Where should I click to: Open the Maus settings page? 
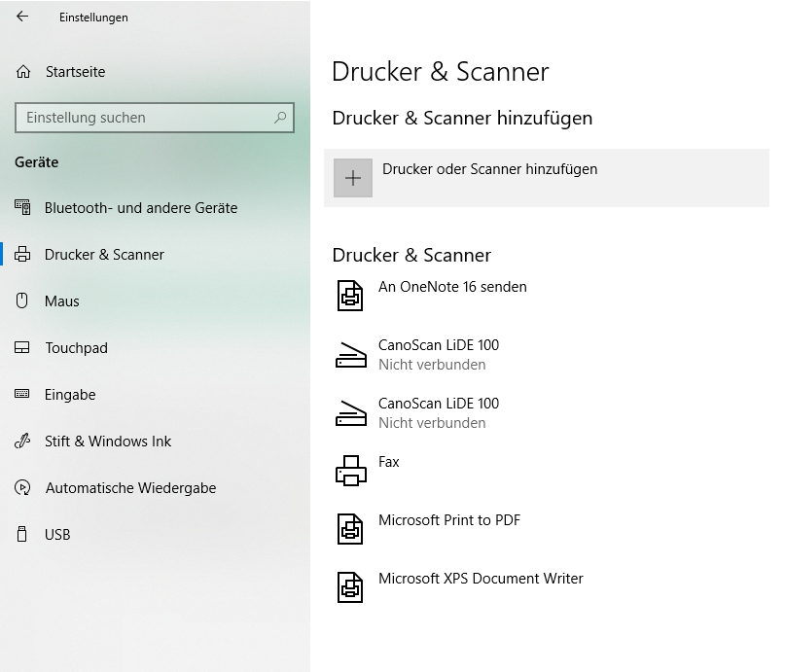(x=61, y=301)
